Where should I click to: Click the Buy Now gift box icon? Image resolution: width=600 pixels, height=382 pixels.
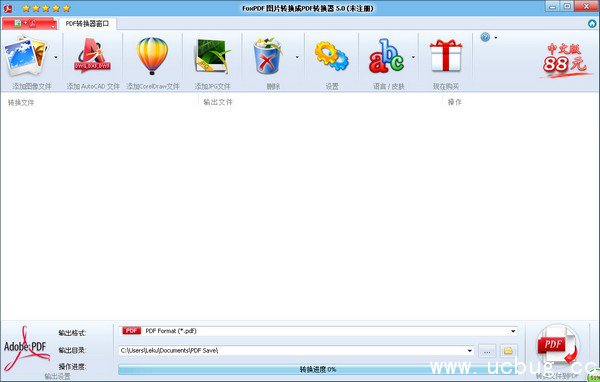tap(446, 56)
